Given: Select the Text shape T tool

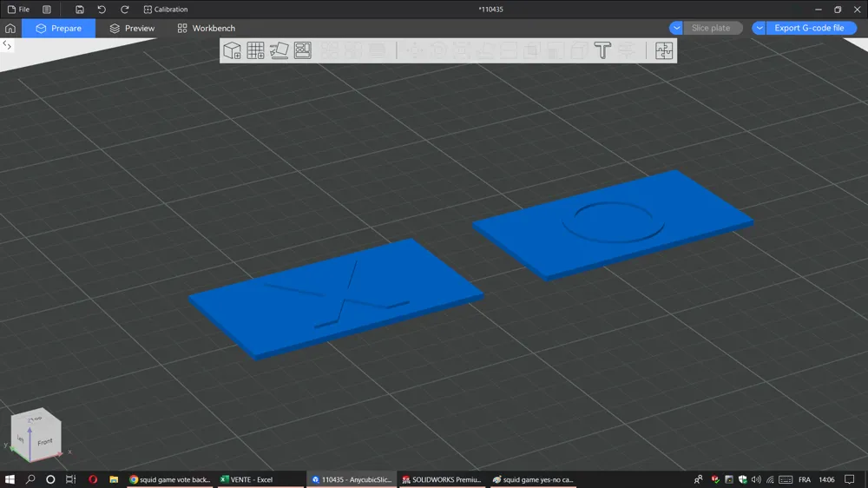Looking at the screenshot, I should pyautogui.click(x=602, y=50).
